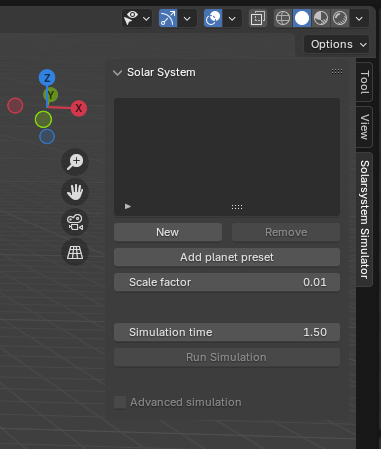Click the blue Z axis gizmo handle
The height and width of the screenshot is (449, 381).
click(x=47, y=78)
